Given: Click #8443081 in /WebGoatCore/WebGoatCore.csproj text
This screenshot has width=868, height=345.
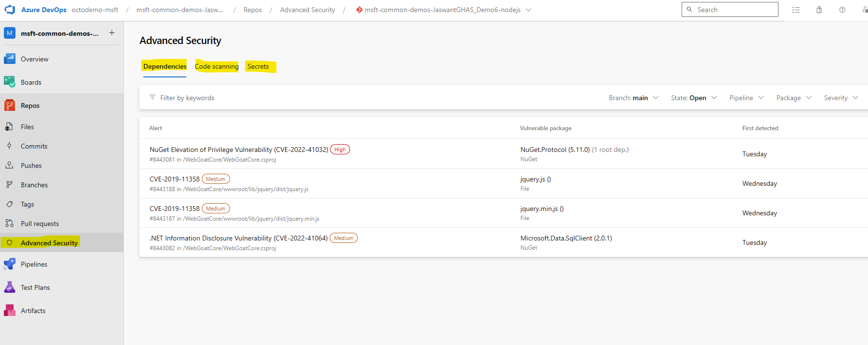Looking at the screenshot, I should pyautogui.click(x=213, y=160).
